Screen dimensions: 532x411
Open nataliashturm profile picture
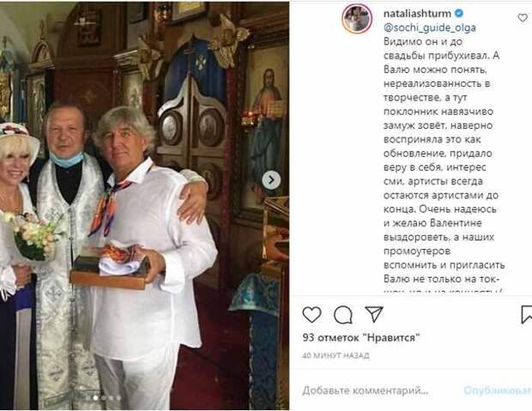pyautogui.click(x=357, y=18)
